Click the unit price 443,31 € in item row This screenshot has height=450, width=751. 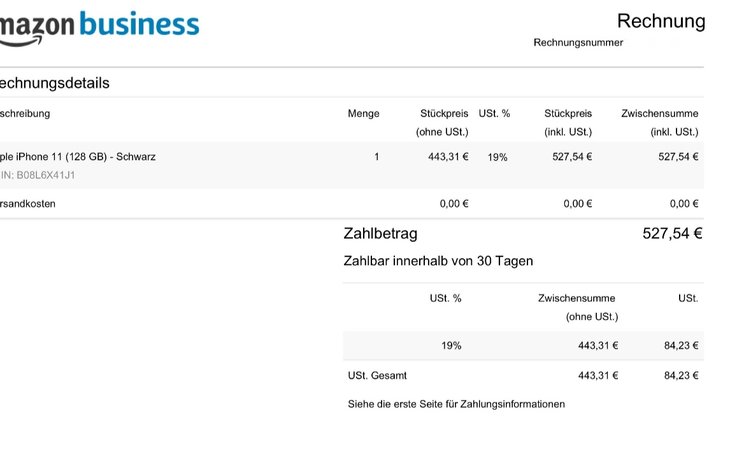coord(447,156)
